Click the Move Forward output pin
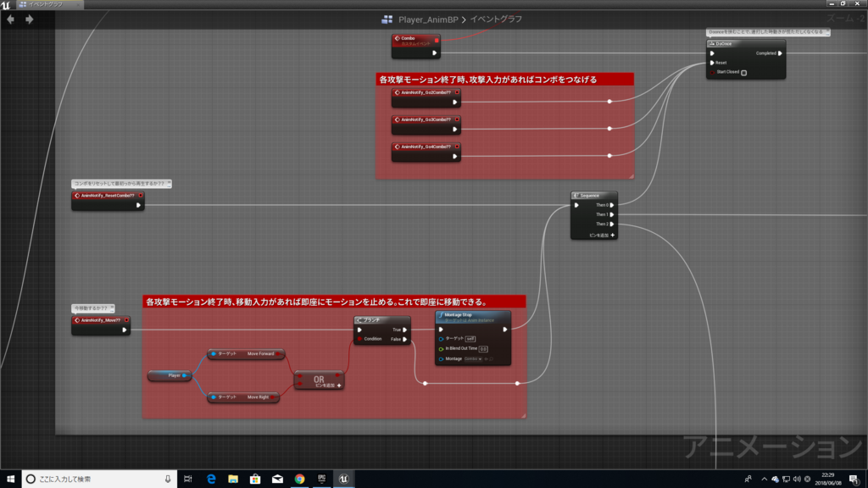 click(279, 353)
